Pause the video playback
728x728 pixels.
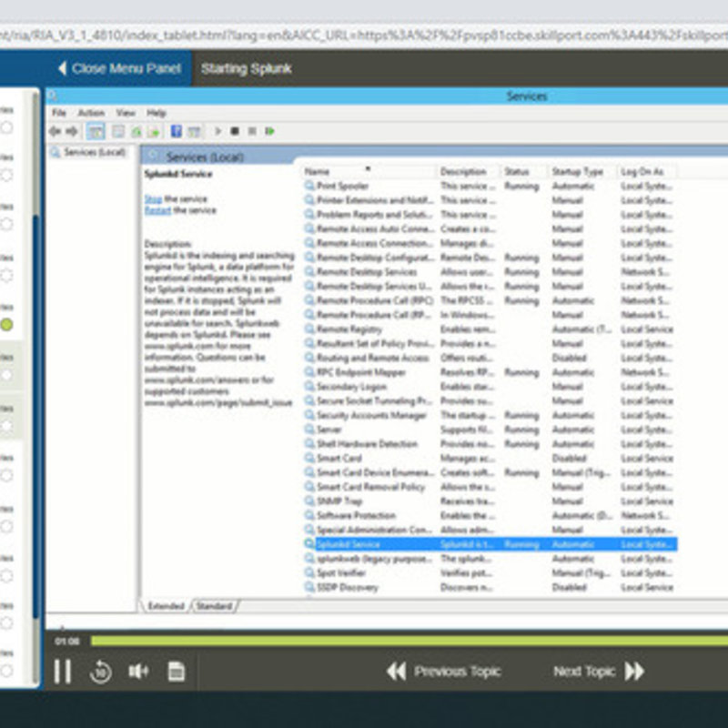pos(63,671)
